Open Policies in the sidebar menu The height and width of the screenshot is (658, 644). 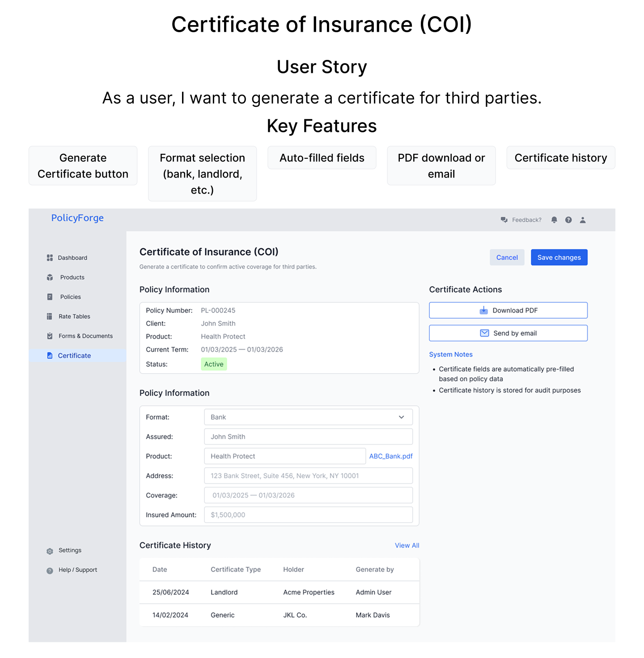coord(70,297)
